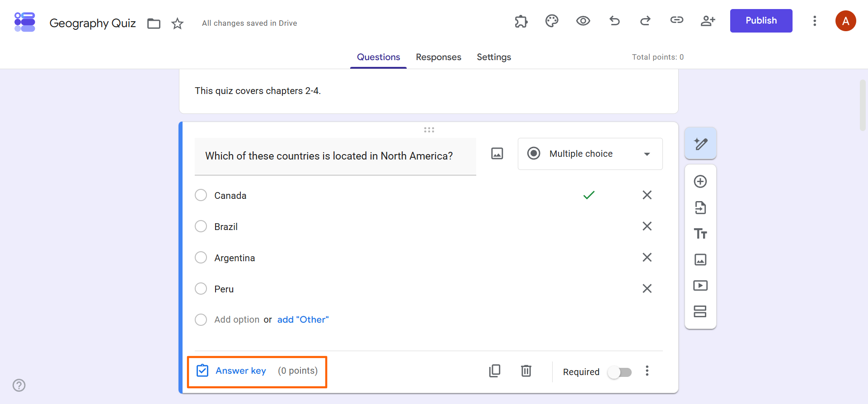Remove the Brazil option
The image size is (868, 404).
(647, 226)
